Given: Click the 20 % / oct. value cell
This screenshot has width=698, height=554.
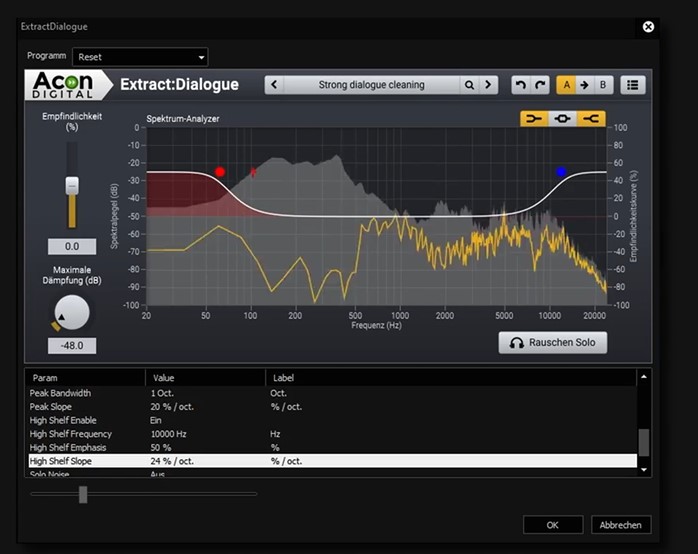Looking at the screenshot, I should tap(172, 407).
